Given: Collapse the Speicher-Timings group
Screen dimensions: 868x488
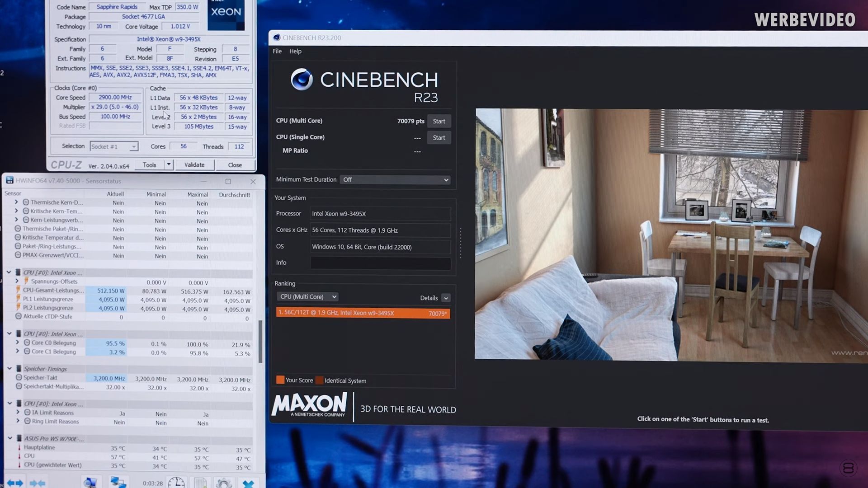Looking at the screenshot, I should click(x=9, y=368).
